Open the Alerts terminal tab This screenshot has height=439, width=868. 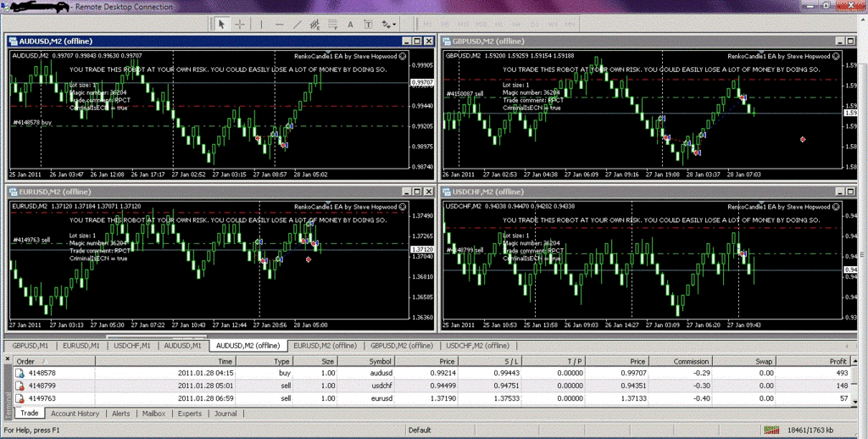(x=120, y=414)
